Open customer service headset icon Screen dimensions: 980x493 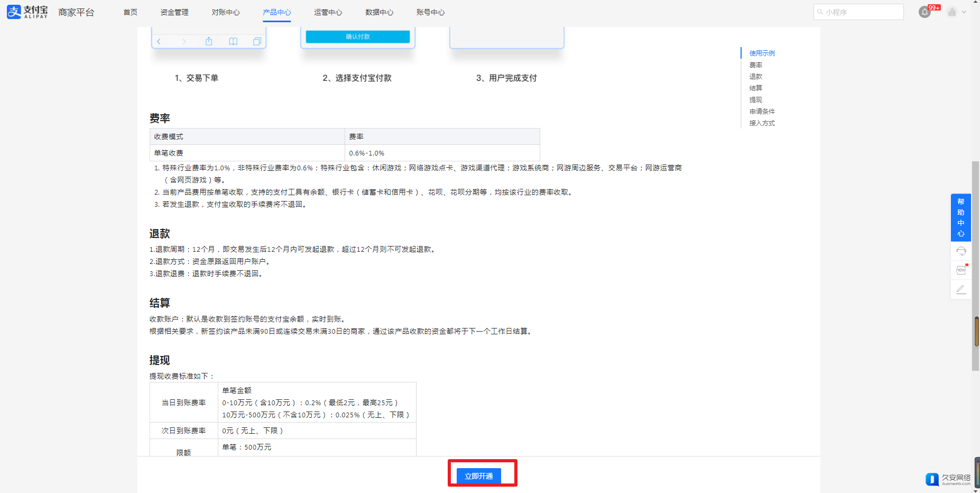[961, 251]
